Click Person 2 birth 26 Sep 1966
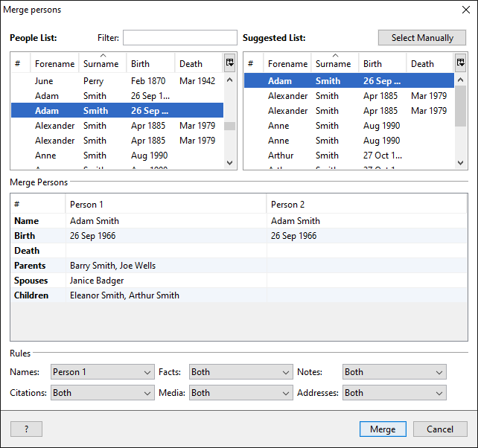 point(293,236)
